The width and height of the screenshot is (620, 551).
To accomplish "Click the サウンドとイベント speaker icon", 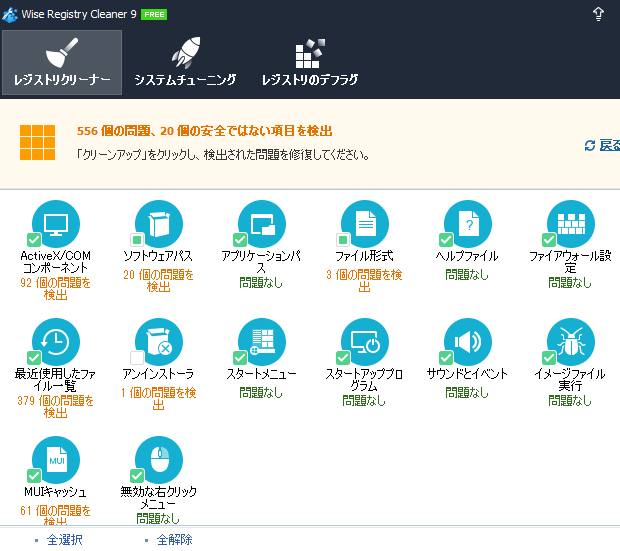I will 468,342.
